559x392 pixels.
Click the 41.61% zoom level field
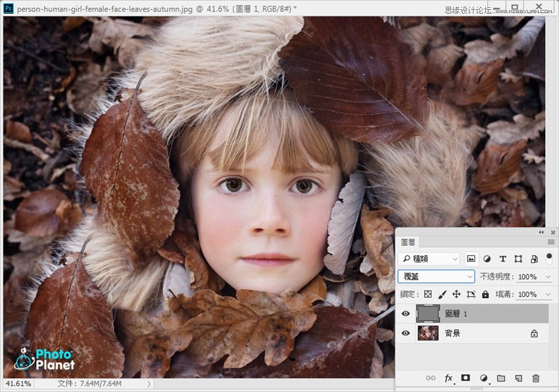pos(17,383)
